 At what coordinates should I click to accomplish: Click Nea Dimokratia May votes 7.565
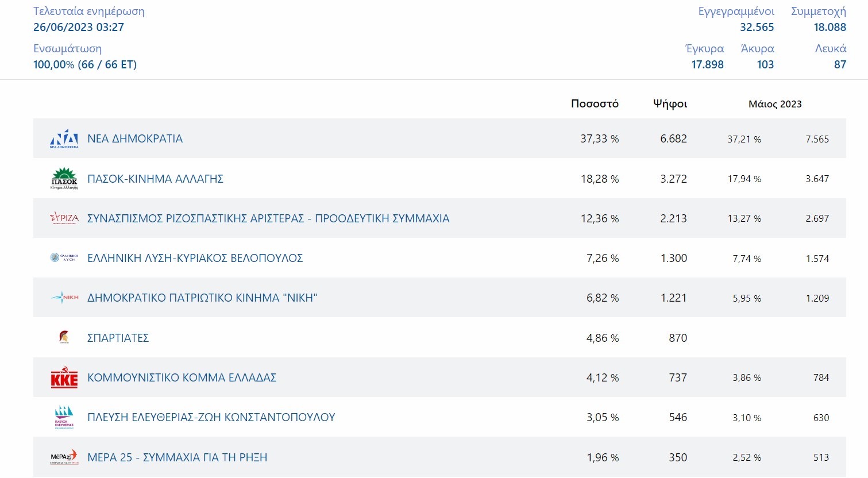817,139
